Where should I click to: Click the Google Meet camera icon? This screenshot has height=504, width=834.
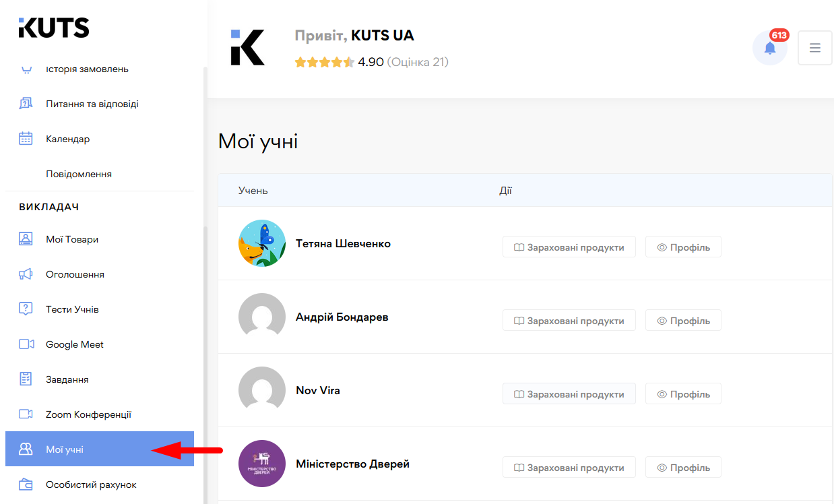click(26, 344)
